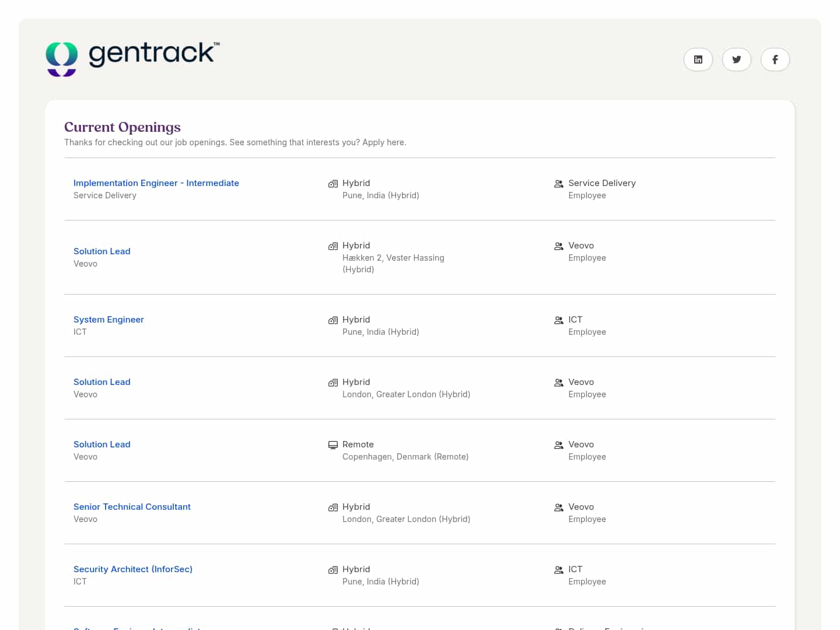Click people icon in System Engineer ICT row
The height and width of the screenshot is (630, 840).
point(559,320)
